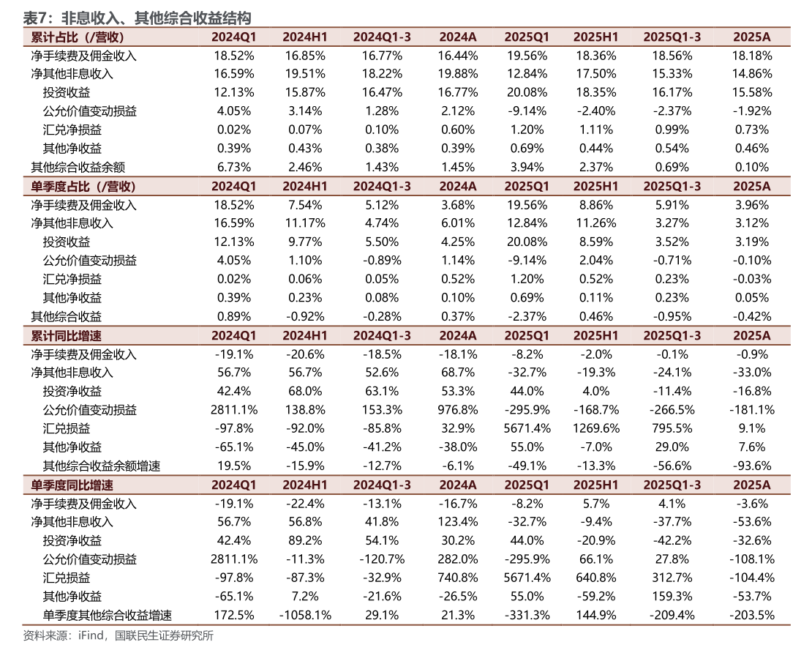Click the 其他综合收益余额 value 3.94%
The height and width of the screenshot is (653, 812).
click(x=527, y=168)
